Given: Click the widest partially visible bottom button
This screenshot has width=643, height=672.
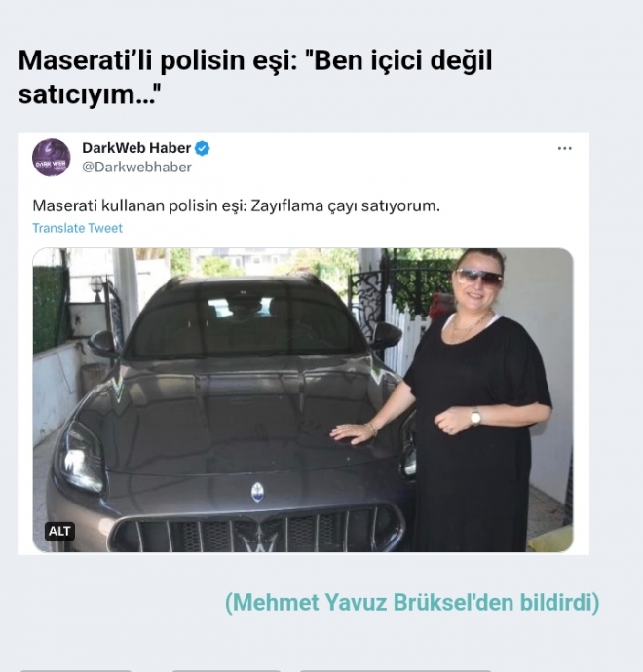Looking at the screenshot, I should (396, 671).
